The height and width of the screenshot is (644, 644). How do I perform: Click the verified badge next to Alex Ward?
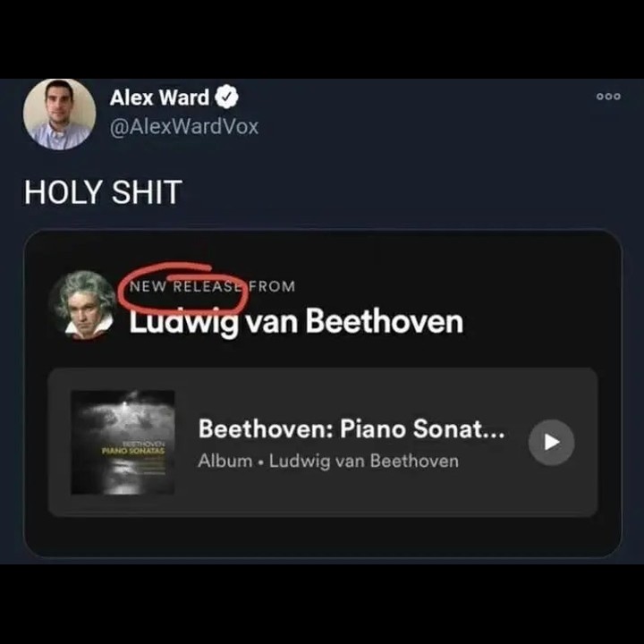coord(227,97)
